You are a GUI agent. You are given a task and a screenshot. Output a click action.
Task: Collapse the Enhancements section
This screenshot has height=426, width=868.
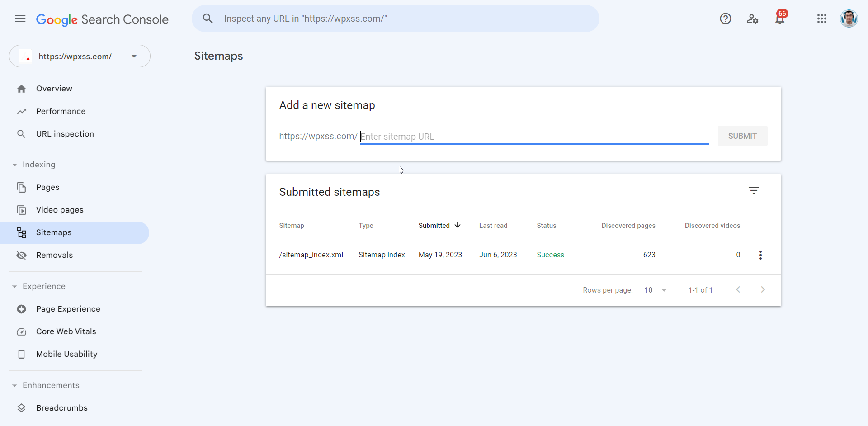46,385
